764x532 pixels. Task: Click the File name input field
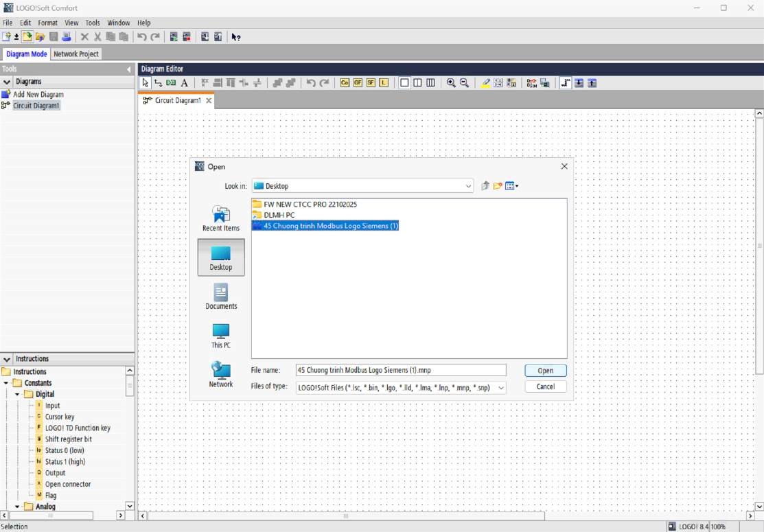pos(401,371)
